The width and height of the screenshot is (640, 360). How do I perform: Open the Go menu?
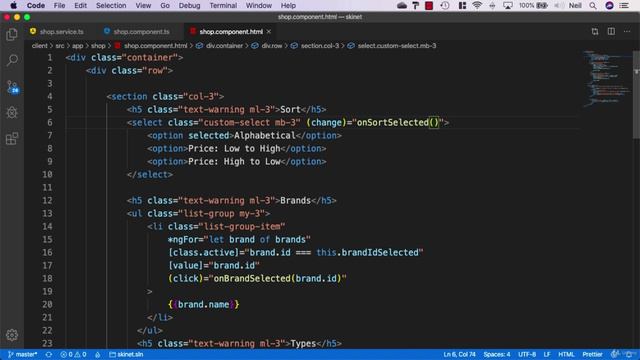point(165,5)
